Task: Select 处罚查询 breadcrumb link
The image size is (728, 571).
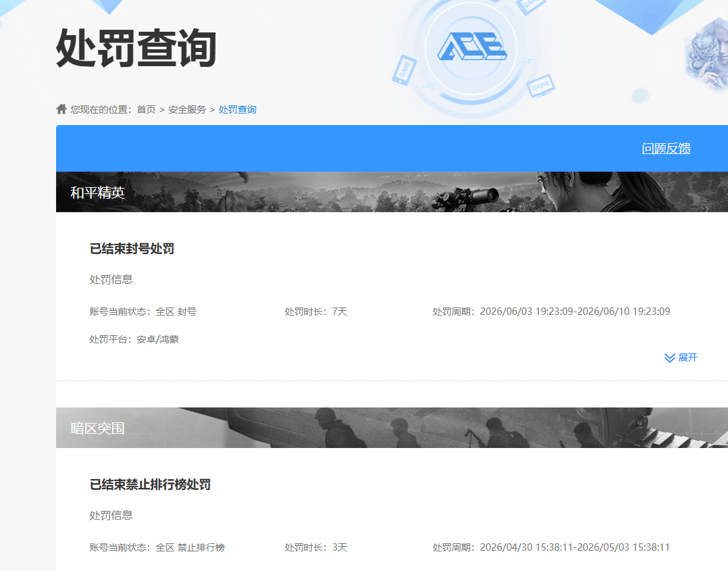Action: point(237,109)
